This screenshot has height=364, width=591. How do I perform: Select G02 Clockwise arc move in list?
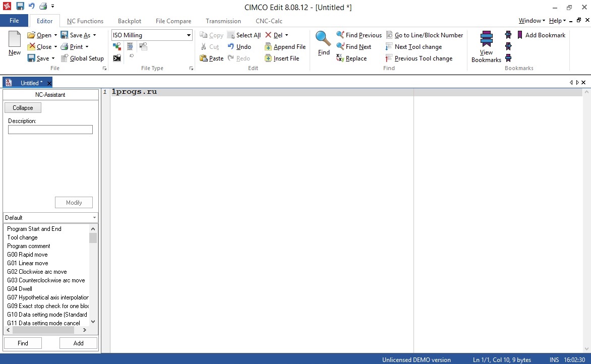click(37, 272)
